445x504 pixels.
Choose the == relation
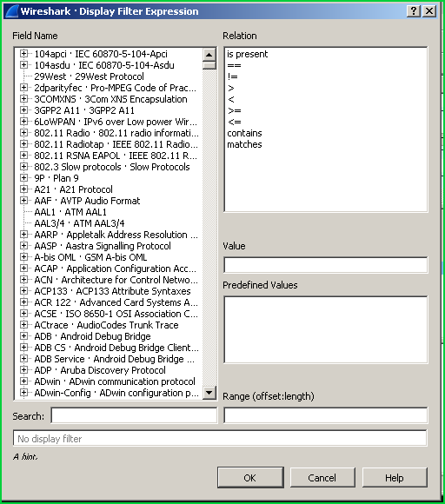pos(234,65)
